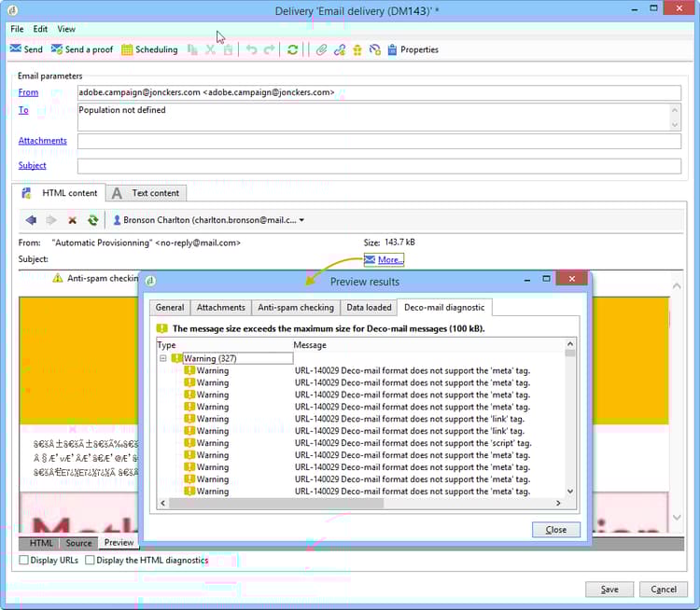Open delivery Properties from toolbar
700x610 pixels.
click(412, 49)
